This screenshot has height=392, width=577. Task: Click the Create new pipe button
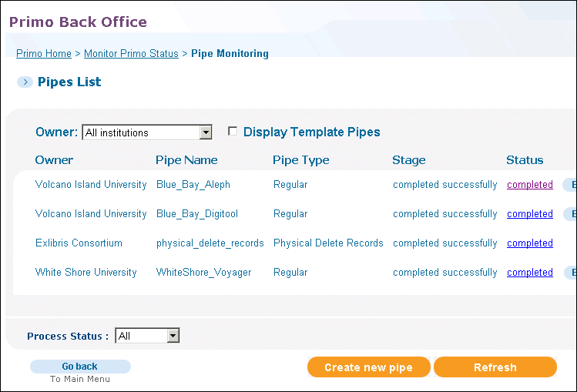click(369, 367)
